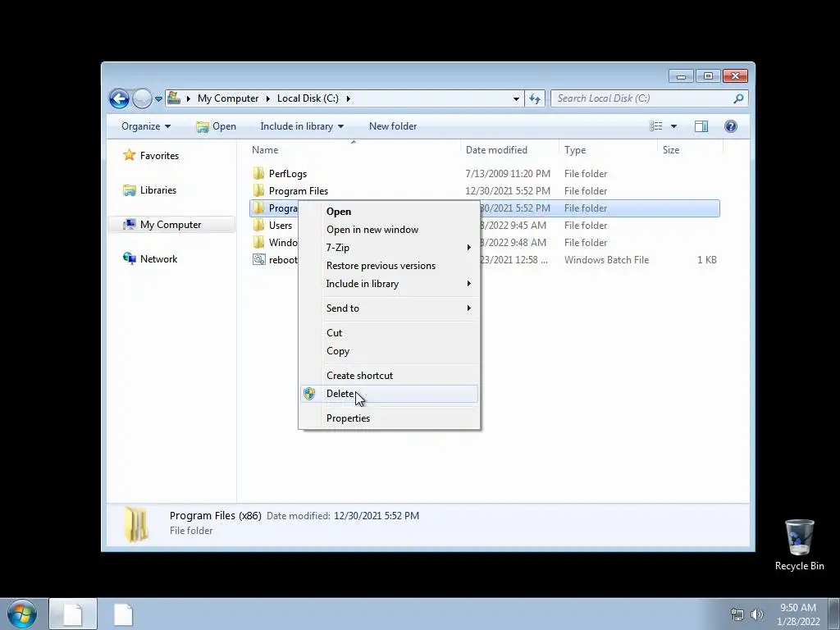The height and width of the screenshot is (630, 840).
Task: Click the Program Files folder icon
Action: coord(258,190)
